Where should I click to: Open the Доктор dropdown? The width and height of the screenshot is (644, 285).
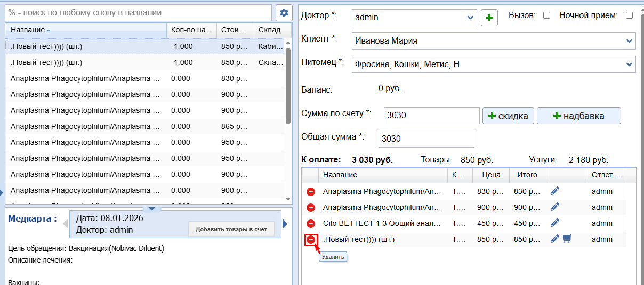[470, 17]
